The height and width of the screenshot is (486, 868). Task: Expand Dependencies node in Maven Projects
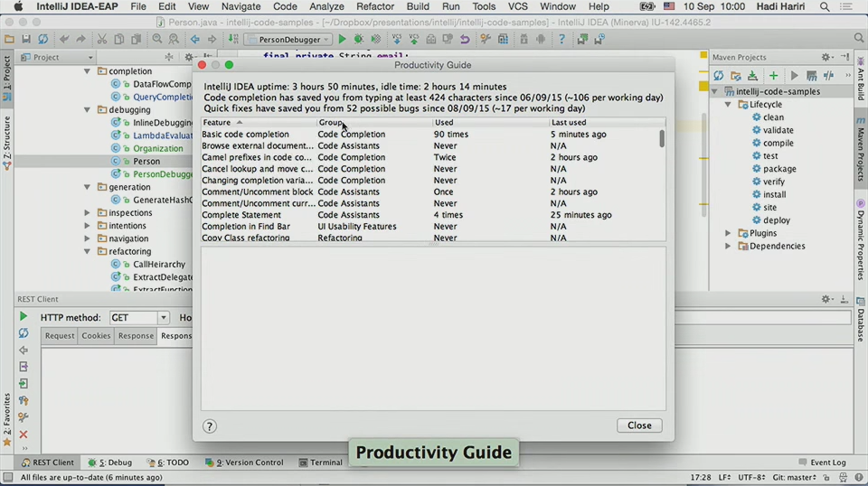pyautogui.click(x=728, y=246)
